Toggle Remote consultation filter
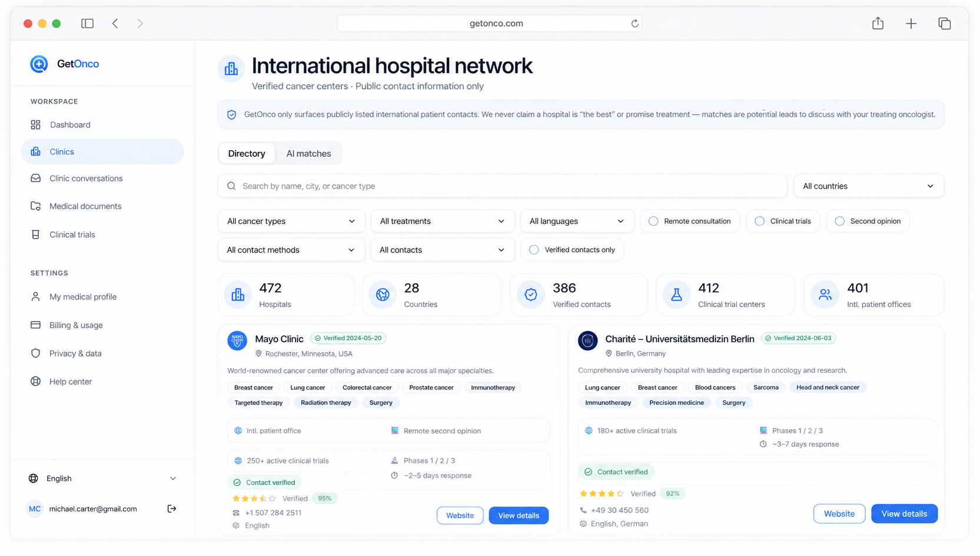 690,221
